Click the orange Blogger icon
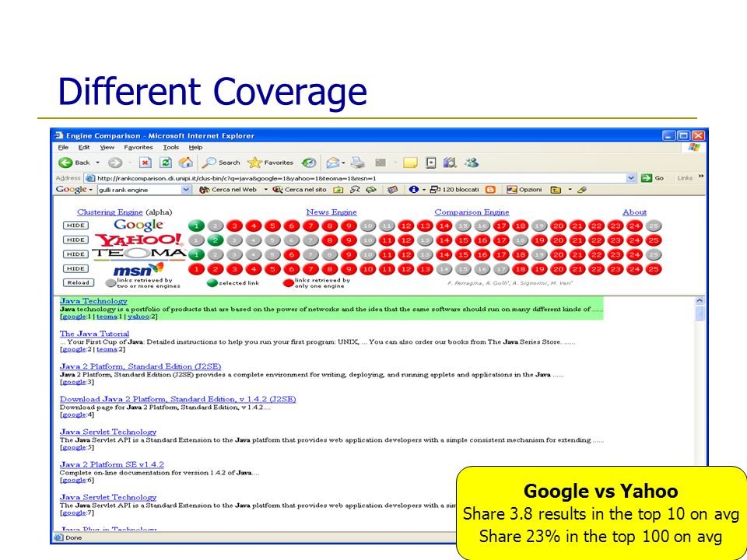Screen dimensions: 747x560 coord(490,190)
